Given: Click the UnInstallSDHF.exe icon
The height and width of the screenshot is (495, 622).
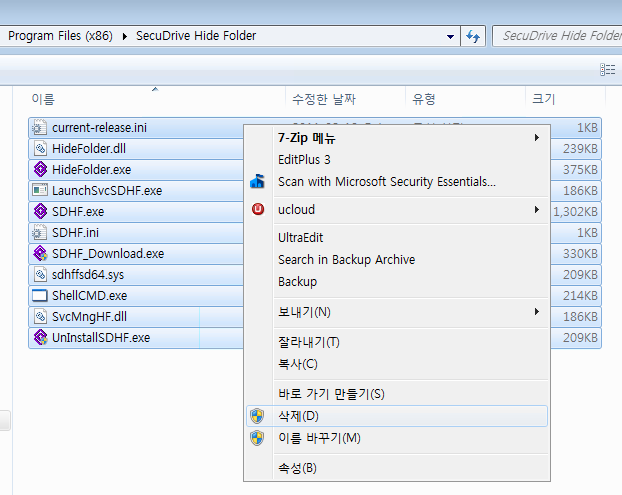Looking at the screenshot, I should pyautogui.click(x=40, y=338).
